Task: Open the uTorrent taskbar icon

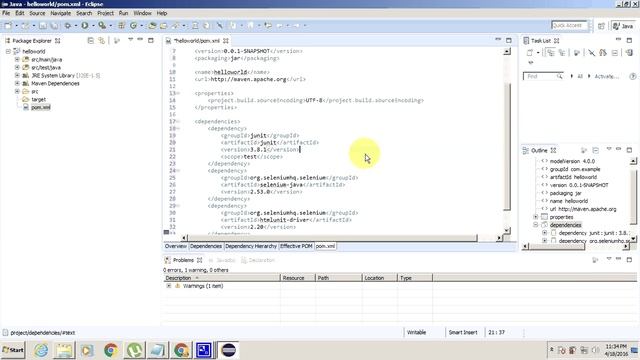Action: click(x=134, y=350)
